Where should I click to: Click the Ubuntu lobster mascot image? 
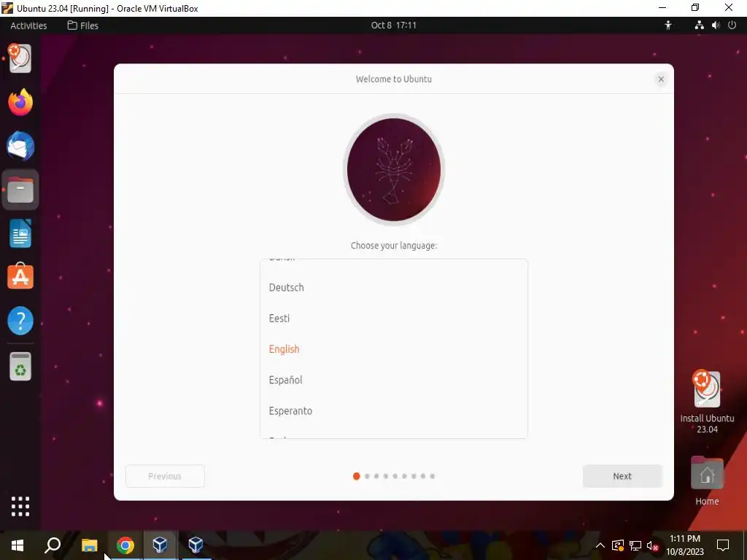393,169
